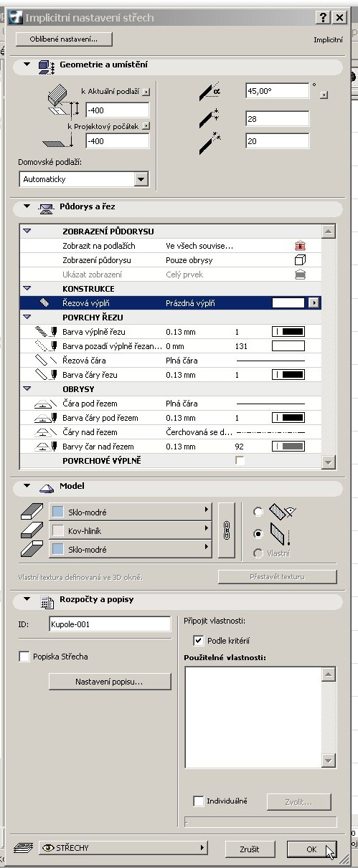Image resolution: width=358 pixels, height=868 pixels.
Task: Open the k Projektový počátek arrow menu
Action: [146, 125]
